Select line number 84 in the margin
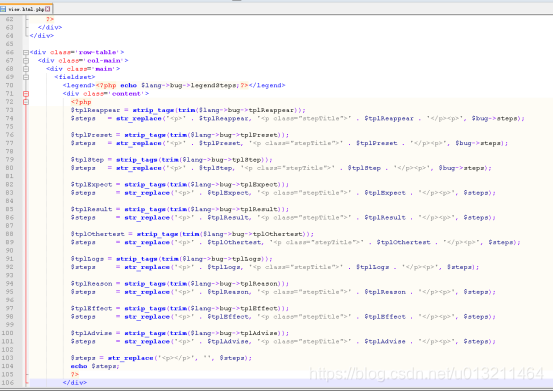 tap(10, 201)
